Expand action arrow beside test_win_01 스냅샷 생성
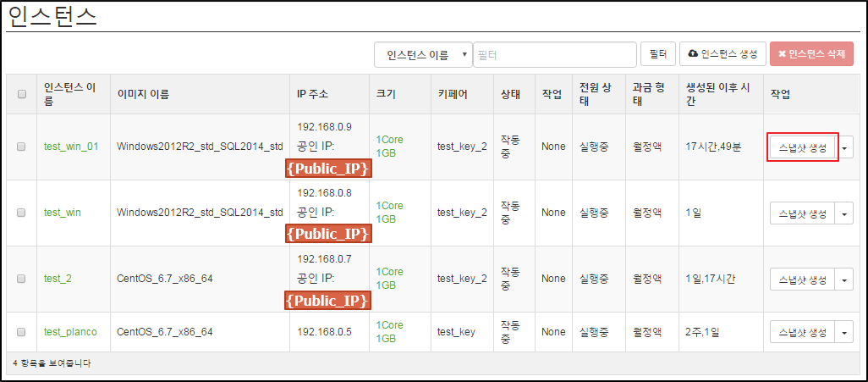868x382 pixels. coord(844,147)
